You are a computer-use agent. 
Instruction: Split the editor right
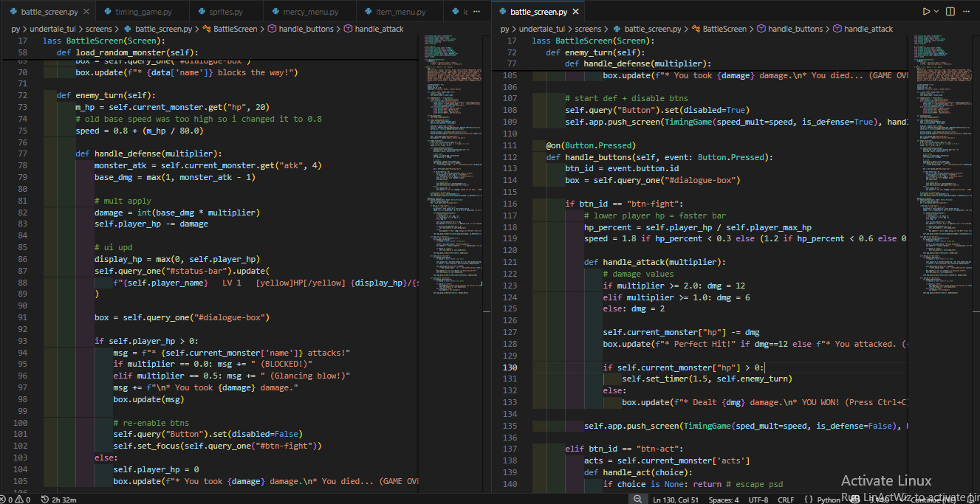(950, 12)
